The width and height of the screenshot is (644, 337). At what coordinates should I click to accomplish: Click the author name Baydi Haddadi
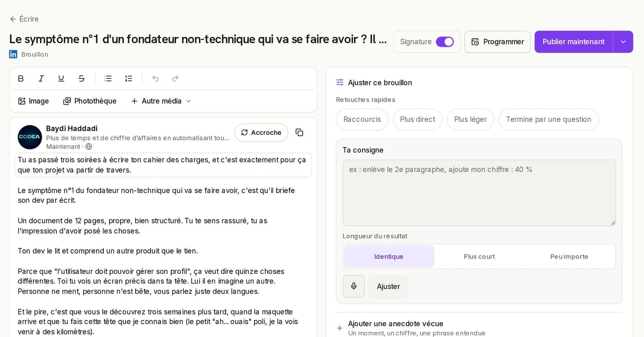point(72,128)
